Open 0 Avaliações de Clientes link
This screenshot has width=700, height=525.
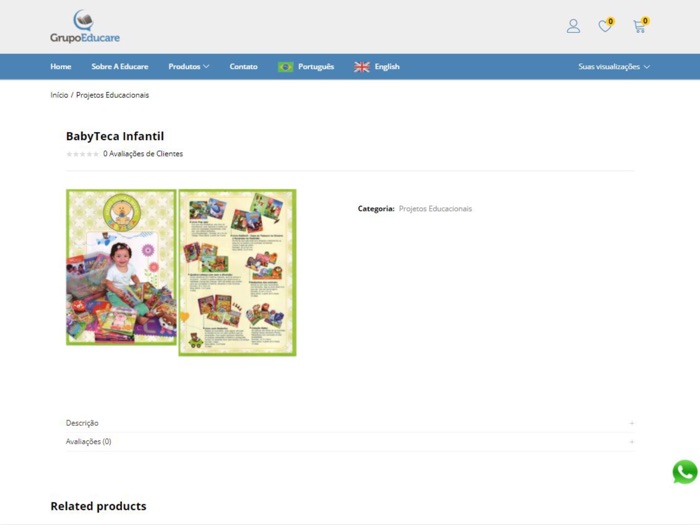(143, 154)
